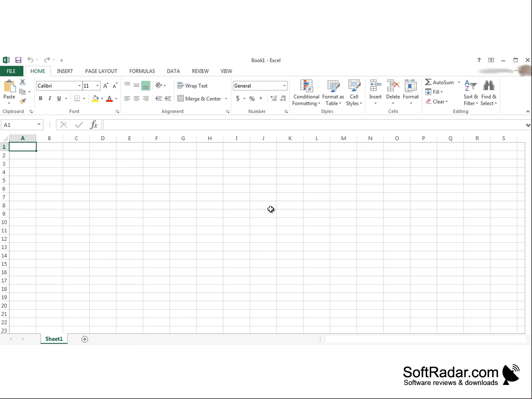This screenshot has height=399, width=532.
Task: Toggle Merge & Center
Action: (x=199, y=99)
